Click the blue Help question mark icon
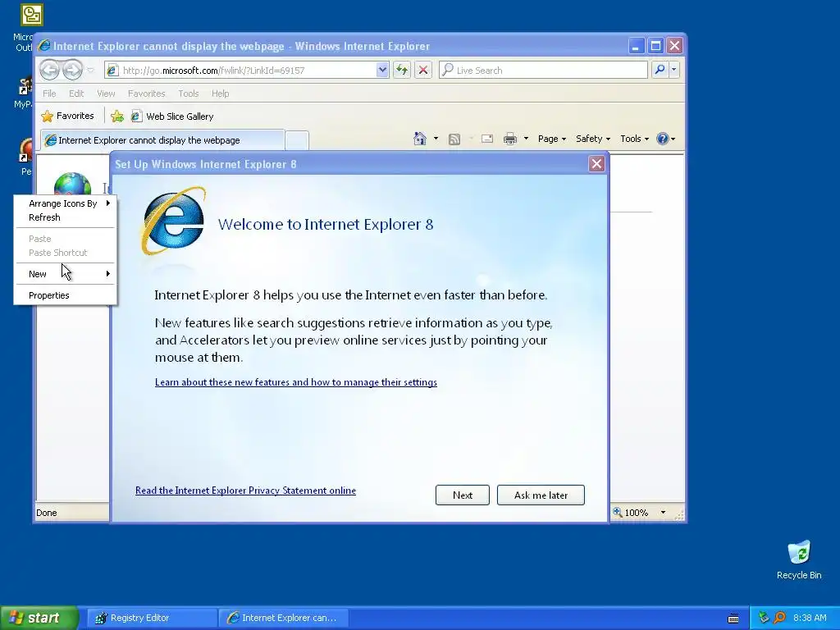The width and height of the screenshot is (840, 630). point(663,139)
